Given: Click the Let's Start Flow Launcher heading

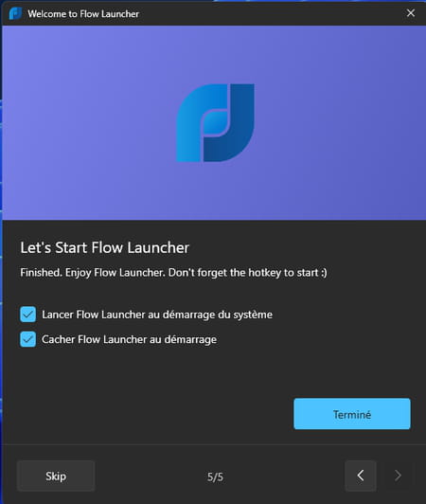Looking at the screenshot, I should 105,248.
